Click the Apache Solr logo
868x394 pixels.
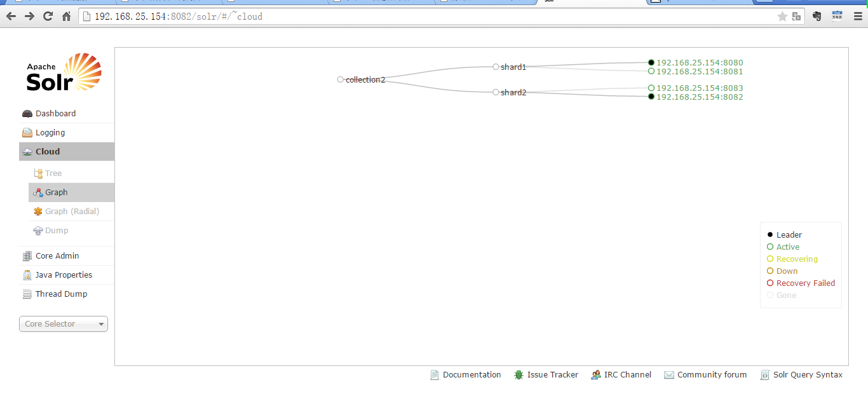tap(64, 72)
